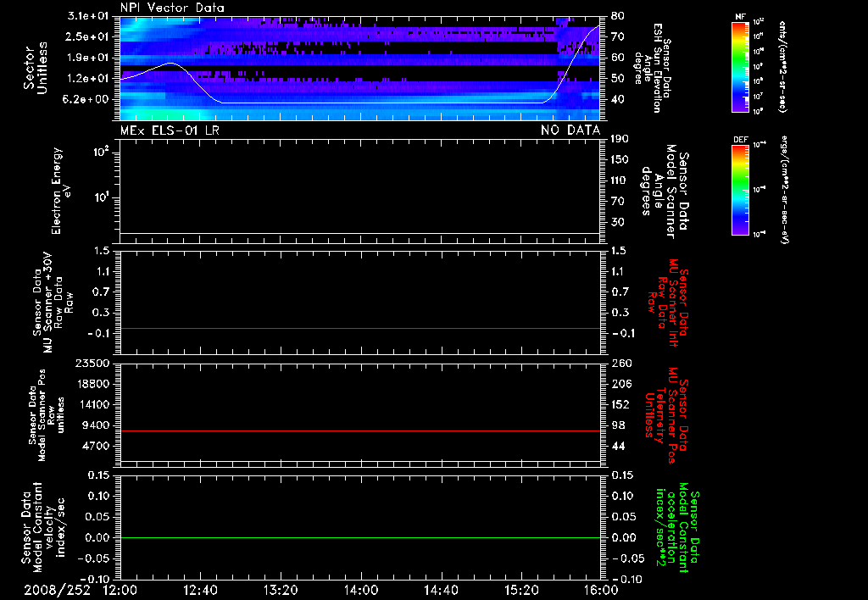This screenshot has width=868, height=600.
Task: Select the 'Model Scanner Pos Raw unitless' label
Action: [x=47, y=416]
